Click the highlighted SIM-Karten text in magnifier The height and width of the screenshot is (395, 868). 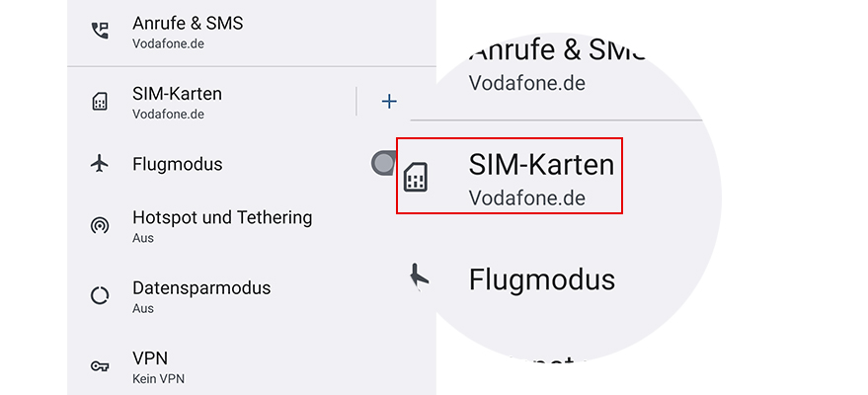click(541, 164)
